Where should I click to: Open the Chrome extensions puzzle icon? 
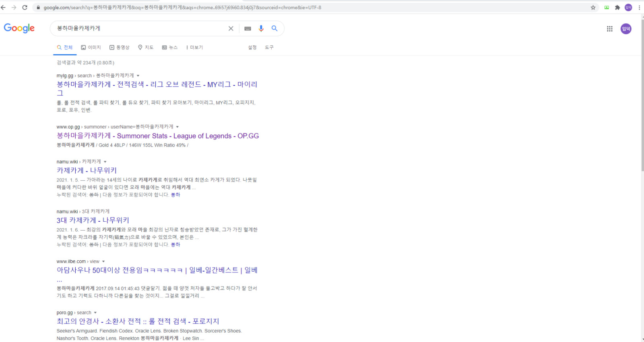tap(617, 8)
